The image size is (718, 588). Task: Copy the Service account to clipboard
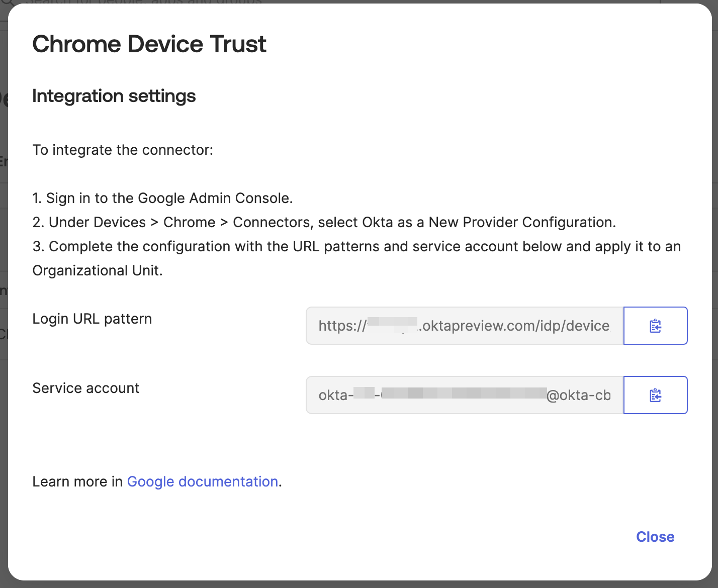click(655, 395)
